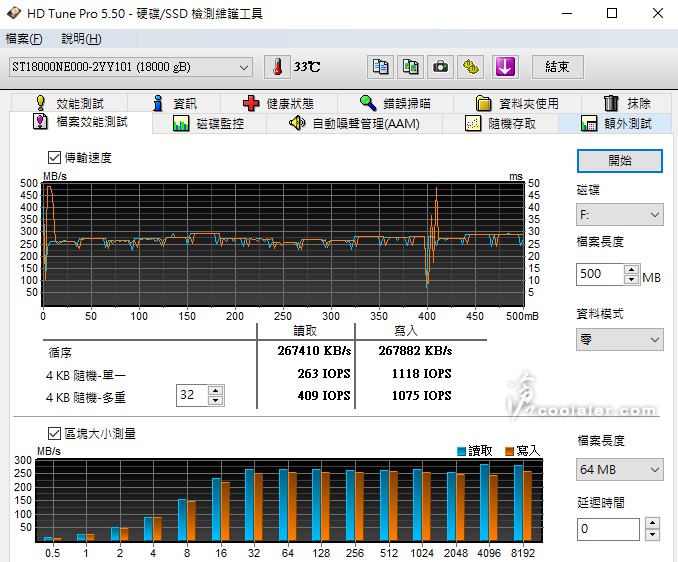The image size is (678, 562).
Task: Go to the 錯誤掃瞄 error scan tab
Action: [x=395, y=103]
